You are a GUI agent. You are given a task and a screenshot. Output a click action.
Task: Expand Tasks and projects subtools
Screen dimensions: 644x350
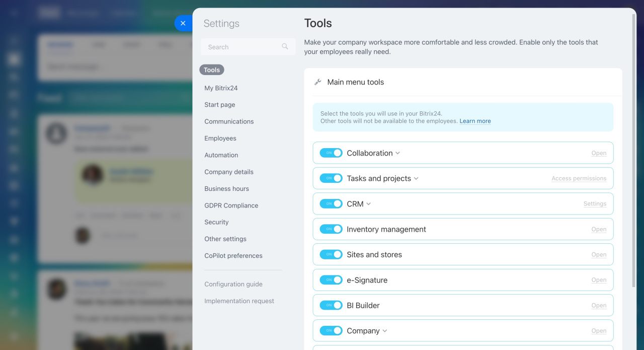click(416, 179)
